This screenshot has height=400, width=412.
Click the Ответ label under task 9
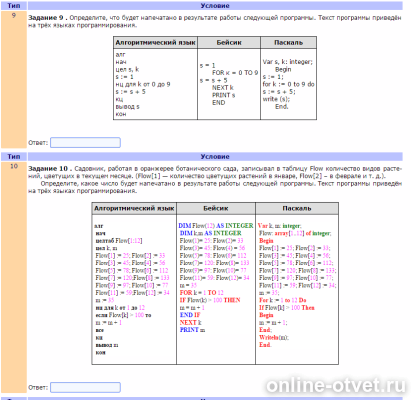pyautogui.click(x=38, y=143)
